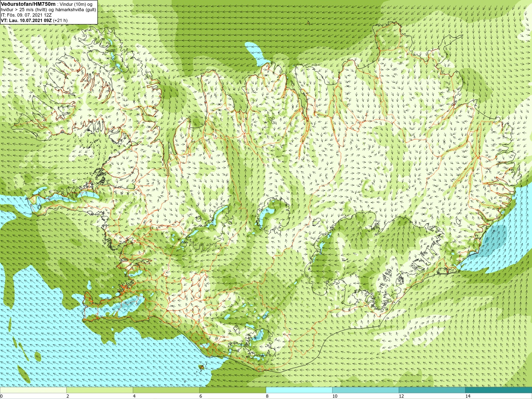Click the 'VT: Lau. 10.07.2021 09Z' valid time

(x=26, y=20)
